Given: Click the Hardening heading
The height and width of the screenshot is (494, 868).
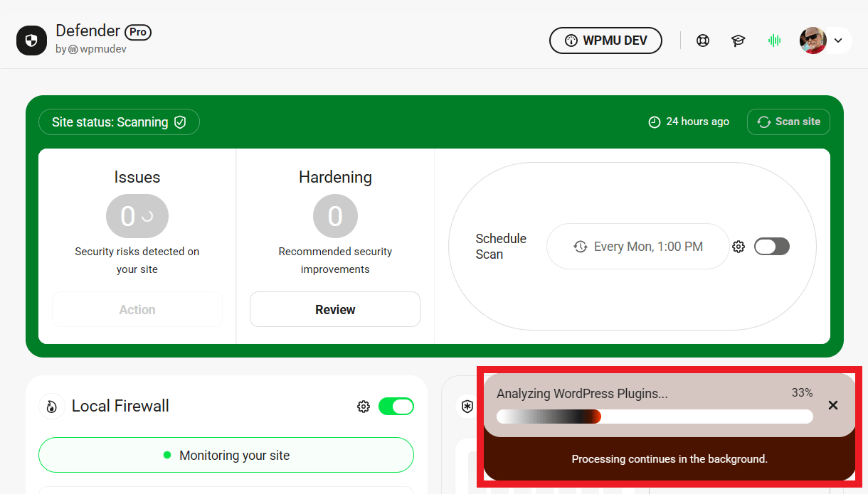Looking at the screenshot, I should pos(335,177).
